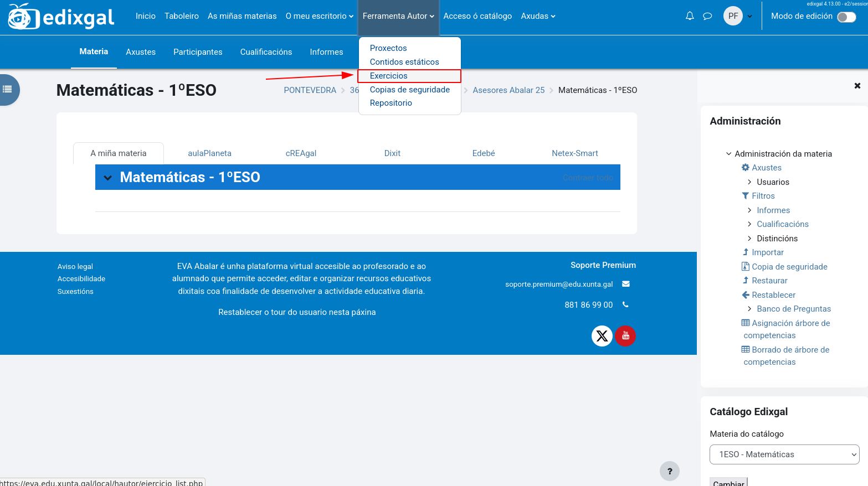Open the messages speech bubble icon
This screenshot has height=486, width=868.
707,16
